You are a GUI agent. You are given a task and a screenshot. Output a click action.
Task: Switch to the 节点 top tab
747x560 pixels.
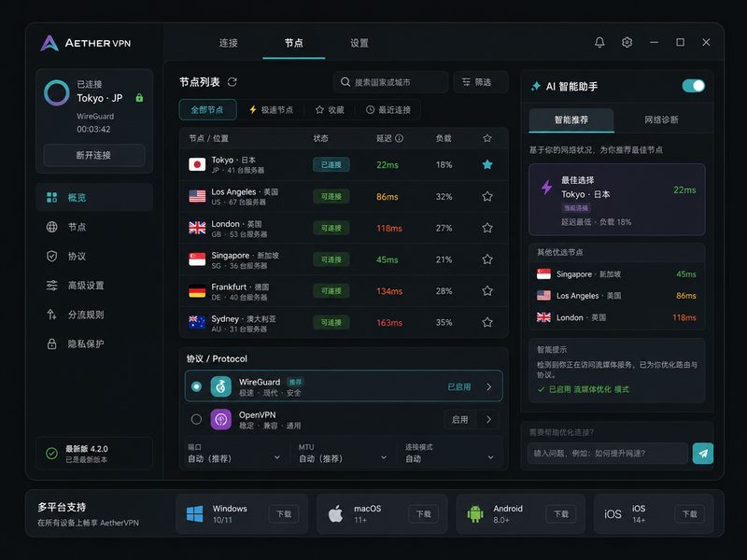pyautogui.click(x=293, y=43)
